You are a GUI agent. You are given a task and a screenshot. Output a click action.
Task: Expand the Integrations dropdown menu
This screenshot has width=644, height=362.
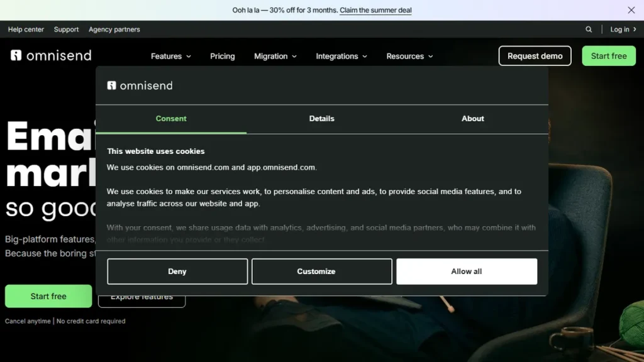341,56
